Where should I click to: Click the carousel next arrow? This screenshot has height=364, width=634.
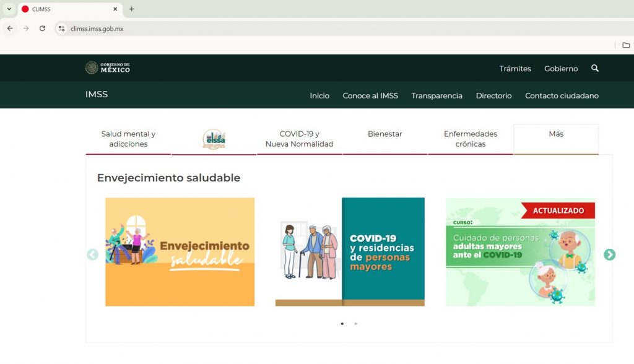point(609,254)
